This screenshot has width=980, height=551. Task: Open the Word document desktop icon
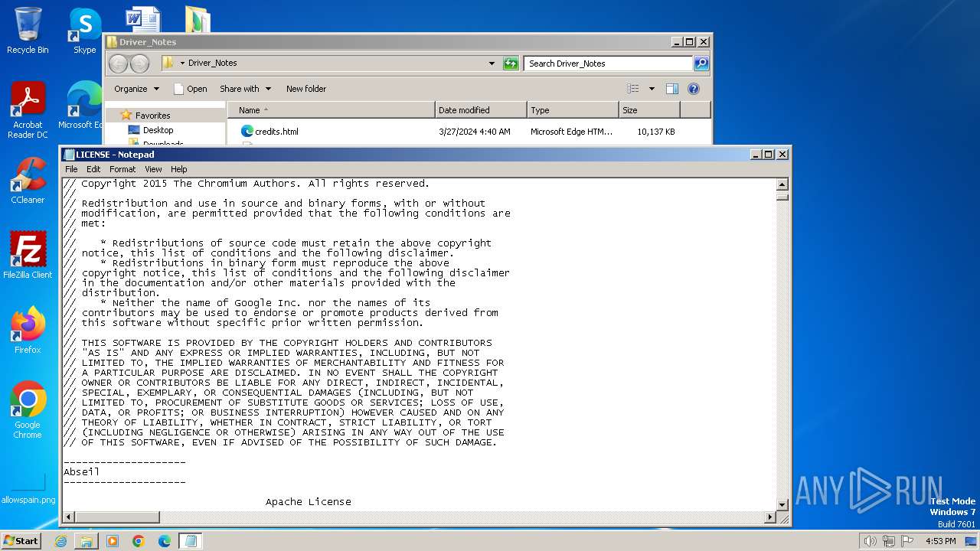(x=142, y=20)
